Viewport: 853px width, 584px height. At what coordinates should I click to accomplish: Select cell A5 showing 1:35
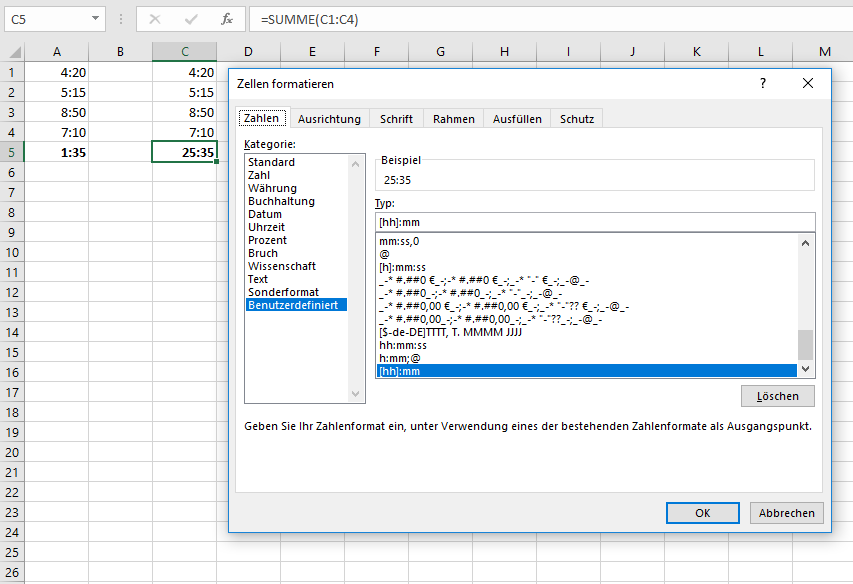(57, 152)
